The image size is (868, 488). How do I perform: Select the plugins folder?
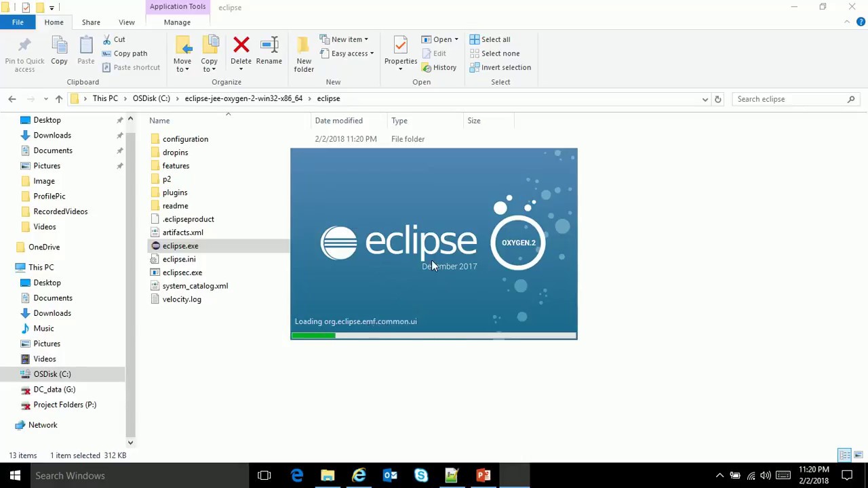point(175,192)
